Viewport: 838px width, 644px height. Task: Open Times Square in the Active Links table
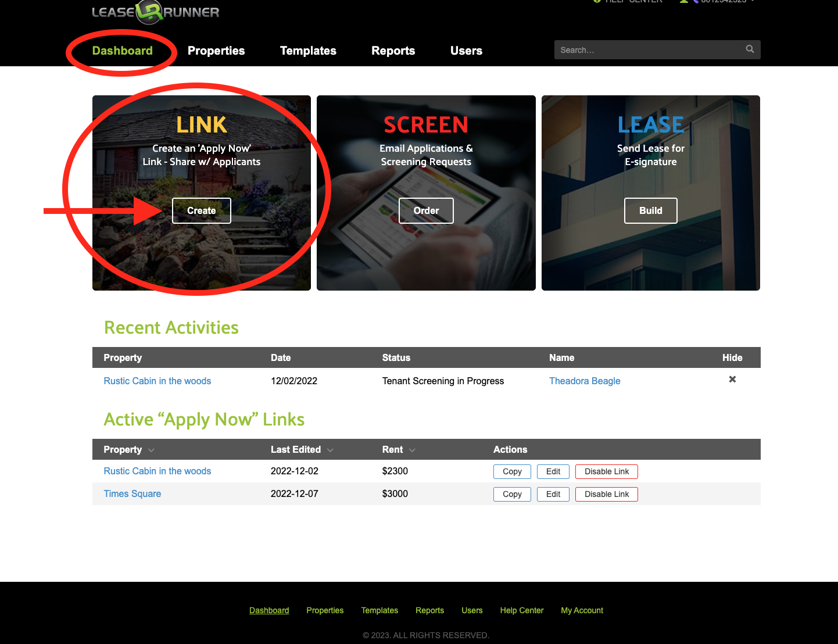(x=132, y=494)
